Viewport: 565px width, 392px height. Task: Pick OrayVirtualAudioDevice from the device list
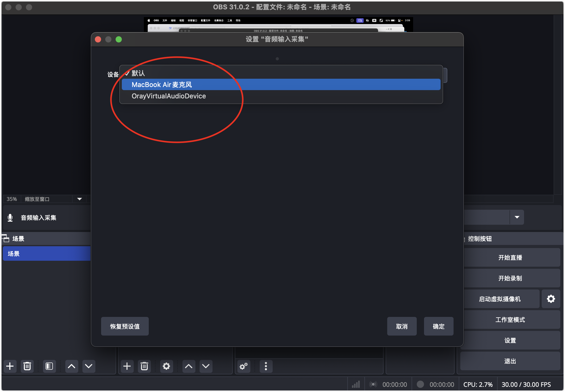281,96
